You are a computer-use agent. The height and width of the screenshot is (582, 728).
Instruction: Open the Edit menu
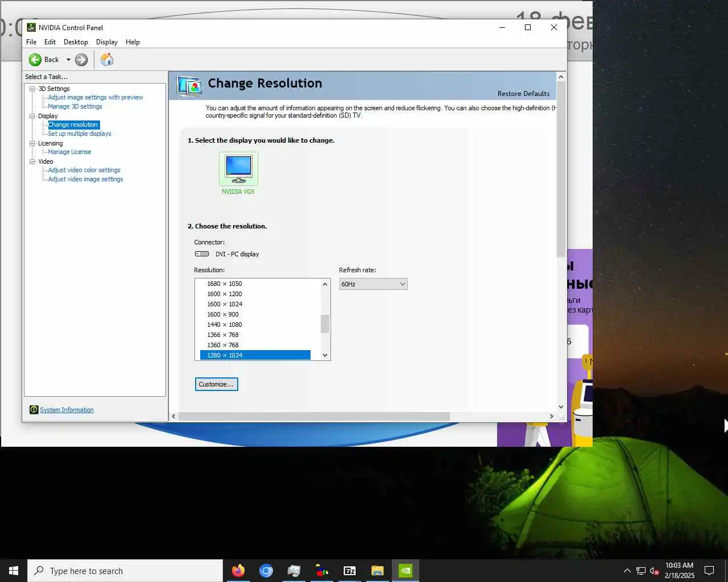click(x=50, y=42)
